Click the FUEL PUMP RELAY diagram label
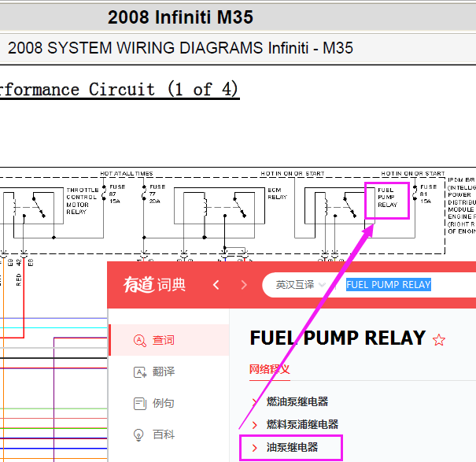476x462 pixels. tap(387, 198)
